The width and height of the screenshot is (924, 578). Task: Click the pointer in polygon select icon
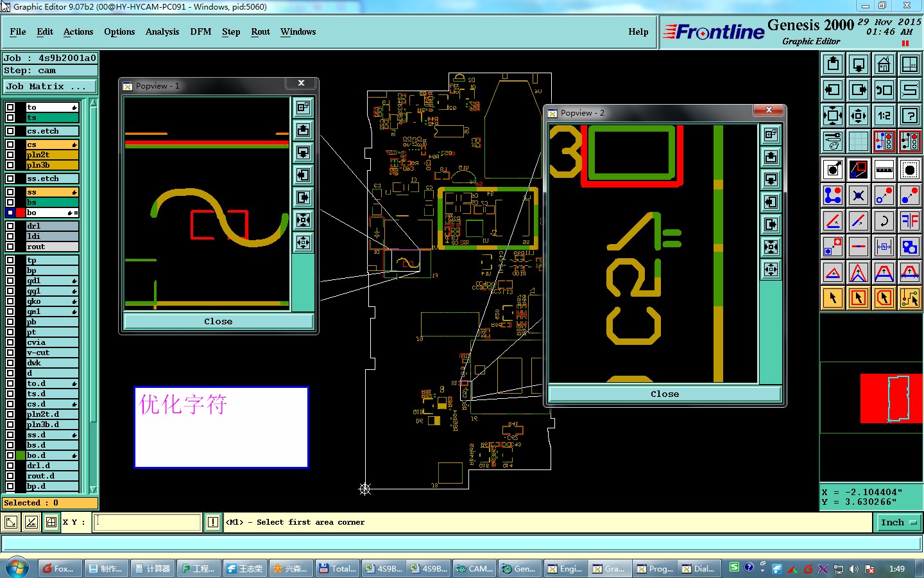click(x=884, y=298)
